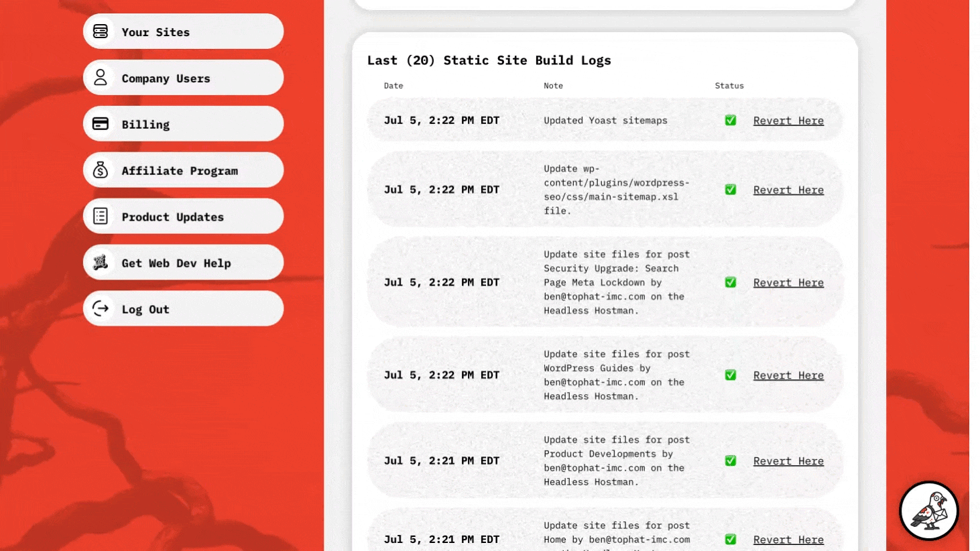Revert the WordPress Guides build

tap(788, 375)
